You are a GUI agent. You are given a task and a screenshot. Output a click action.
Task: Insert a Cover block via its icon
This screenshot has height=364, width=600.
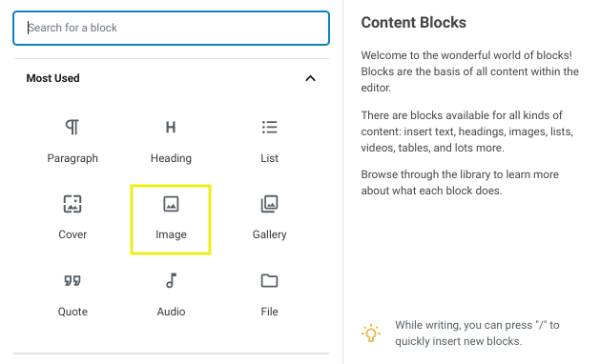coord(72,204)
